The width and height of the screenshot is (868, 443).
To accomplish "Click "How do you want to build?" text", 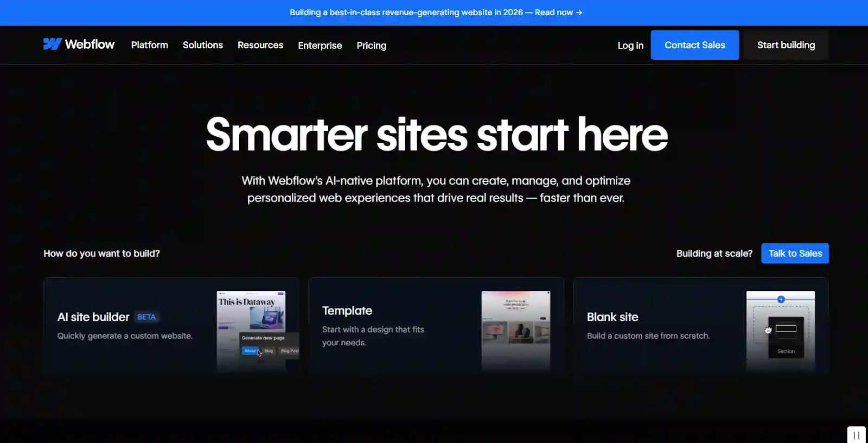I will click(x=102, y=254).
